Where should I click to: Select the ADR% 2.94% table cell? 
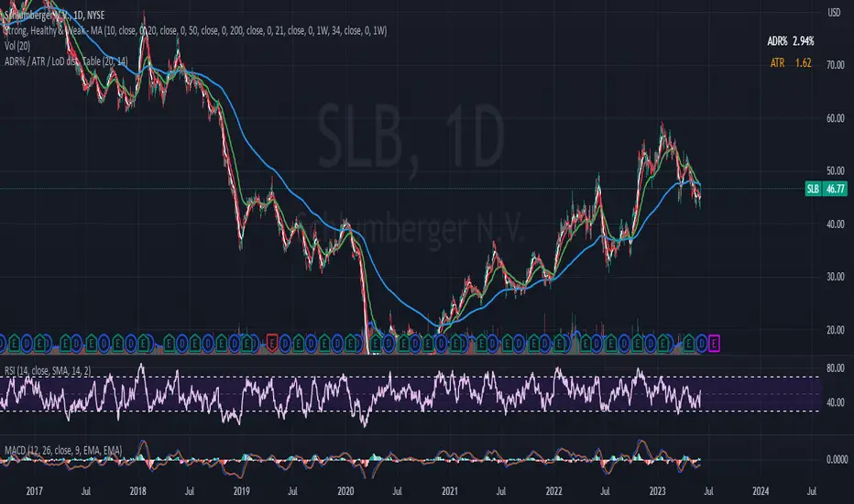[792, 42]
